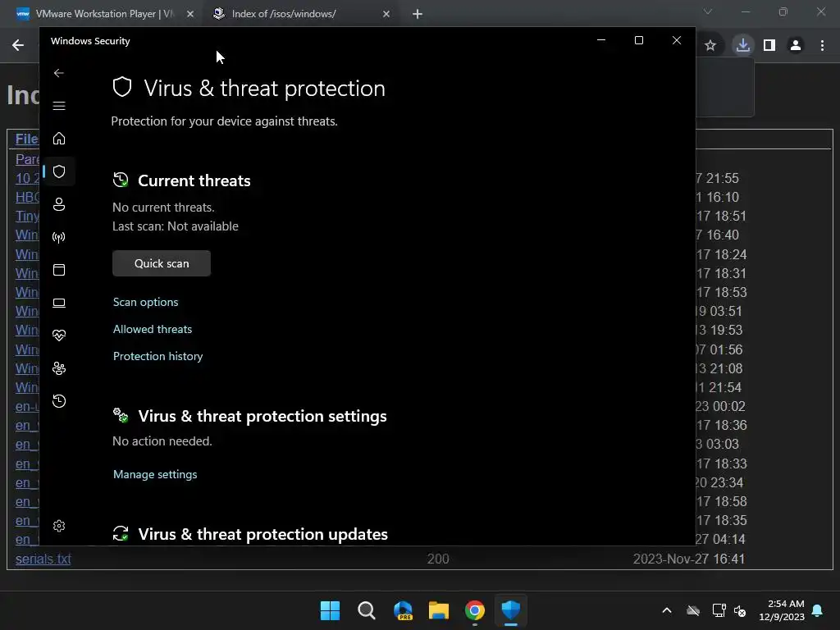Show hidden system tray icons
The height and width of the screenshot is (630, 840).
(x=667, y=610)
